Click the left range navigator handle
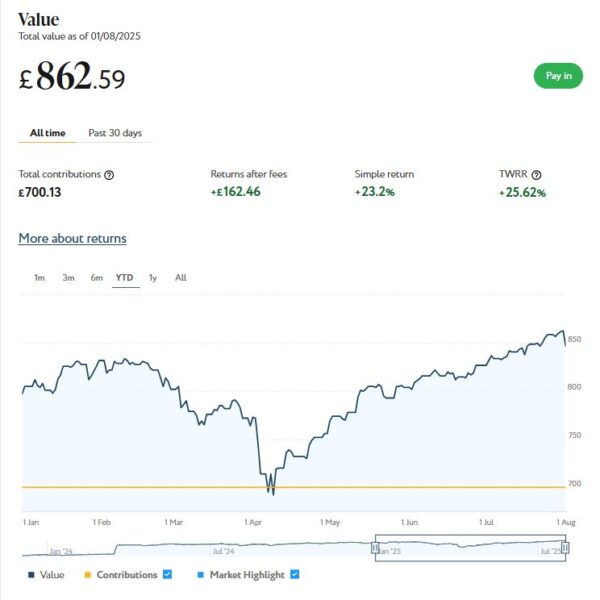 pos(375,547)
